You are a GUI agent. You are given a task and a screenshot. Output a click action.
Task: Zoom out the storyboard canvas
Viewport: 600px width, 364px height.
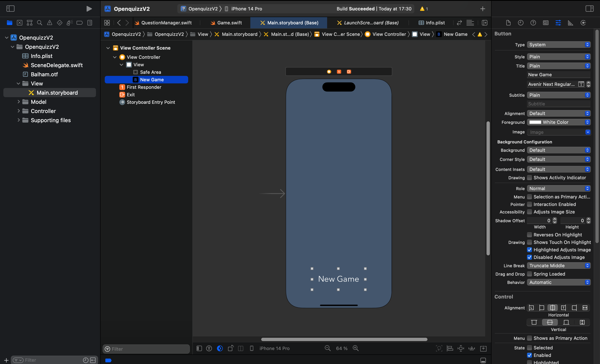point(328,348)
